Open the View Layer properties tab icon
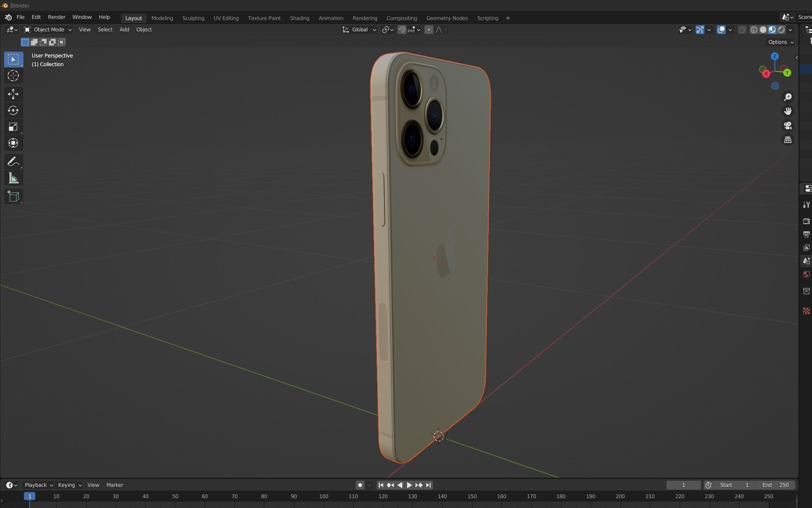The image size is (812, 508). [x=806, y=248]
